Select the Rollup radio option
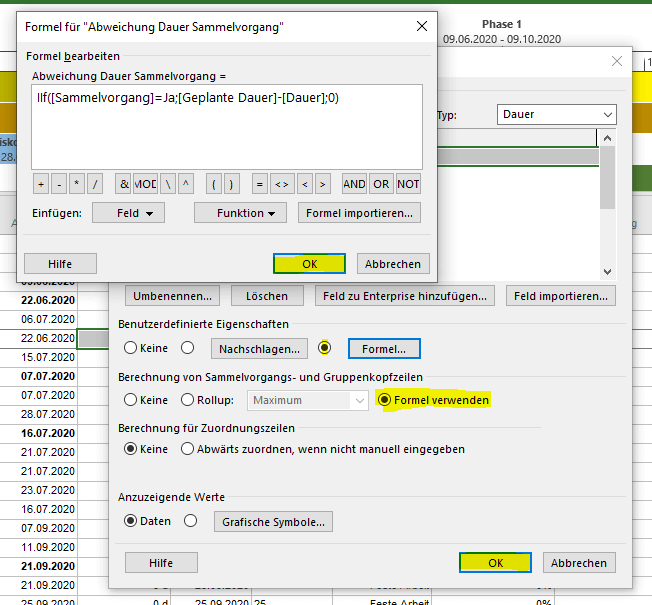 [188, 400]
